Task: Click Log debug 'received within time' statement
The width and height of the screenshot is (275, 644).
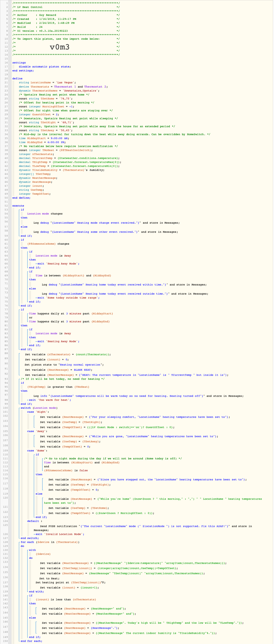Action: click(x=124, y=285)
